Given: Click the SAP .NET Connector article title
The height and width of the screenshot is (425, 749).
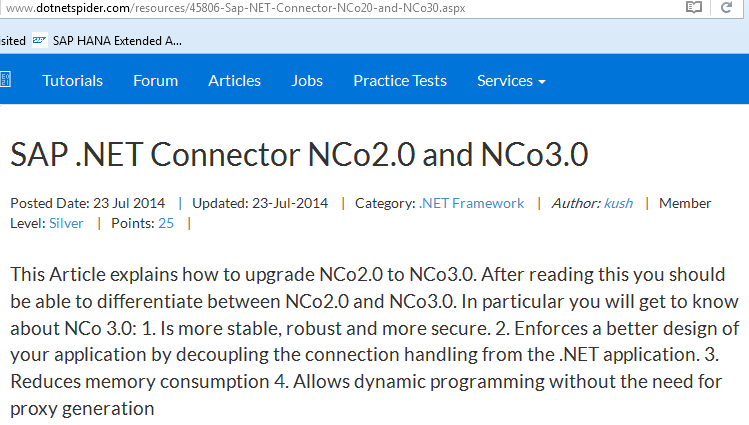Looking at the screenshot, I should [x=299, y=155].
